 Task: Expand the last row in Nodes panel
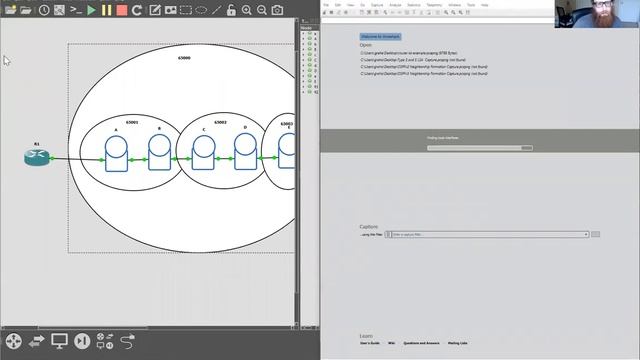tap(303, 92)
